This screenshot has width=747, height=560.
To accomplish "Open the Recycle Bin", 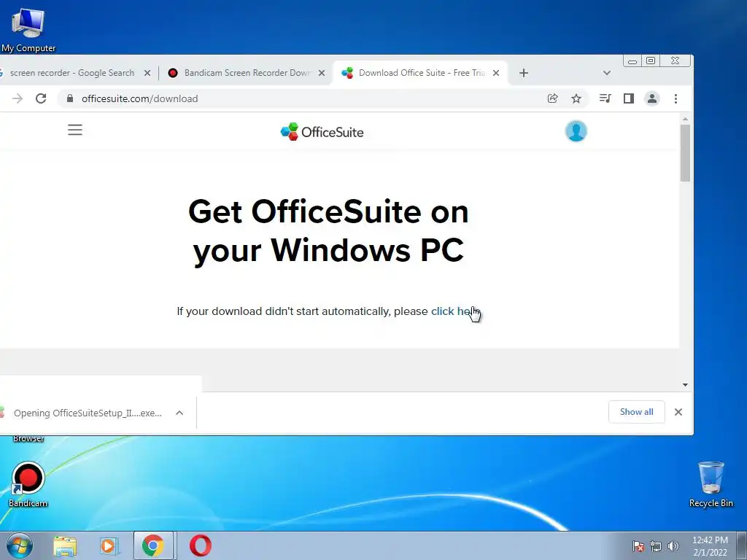I will point(711,484).
